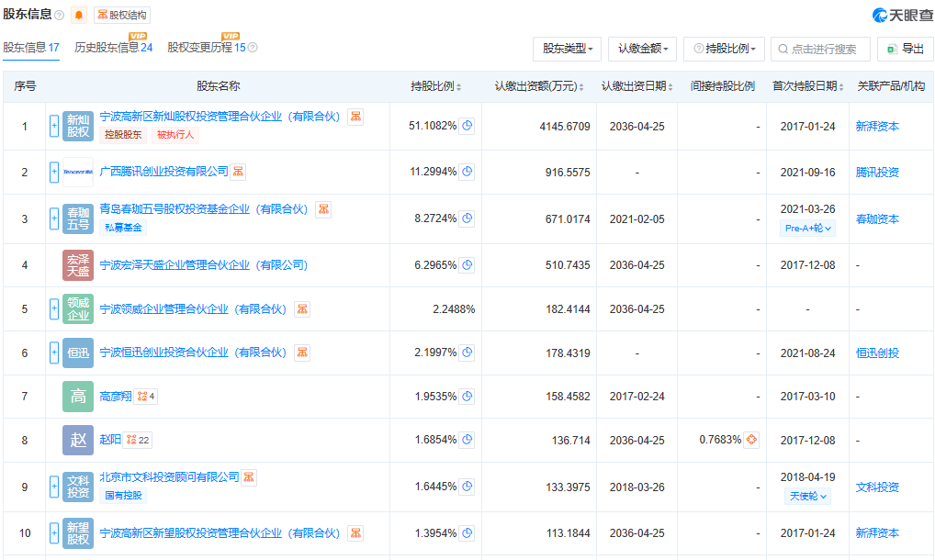This screenshot has height=560, width=935.
Task: Click the orange bell alert icon
Action: pos(79,15)
